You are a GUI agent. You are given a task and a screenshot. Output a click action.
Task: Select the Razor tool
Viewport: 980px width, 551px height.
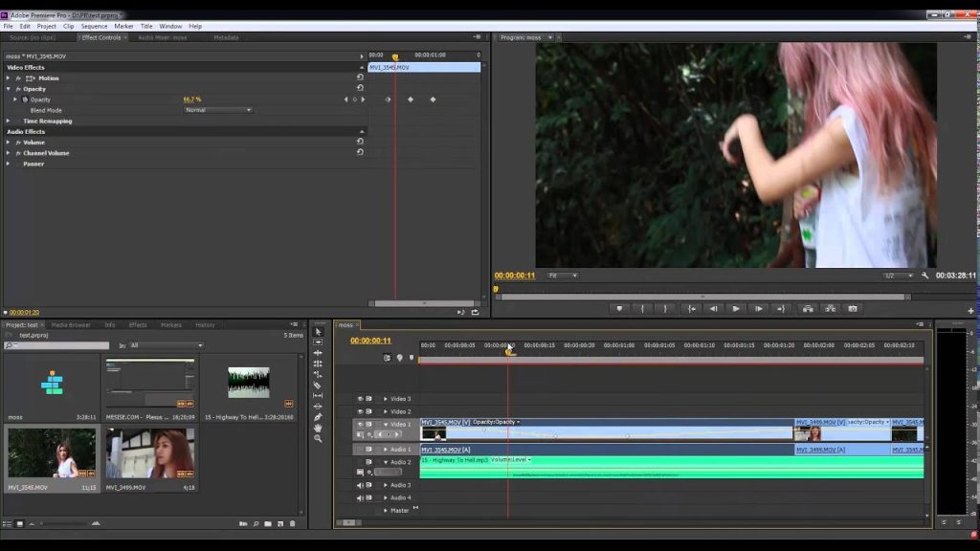click(x=318, y=385)
